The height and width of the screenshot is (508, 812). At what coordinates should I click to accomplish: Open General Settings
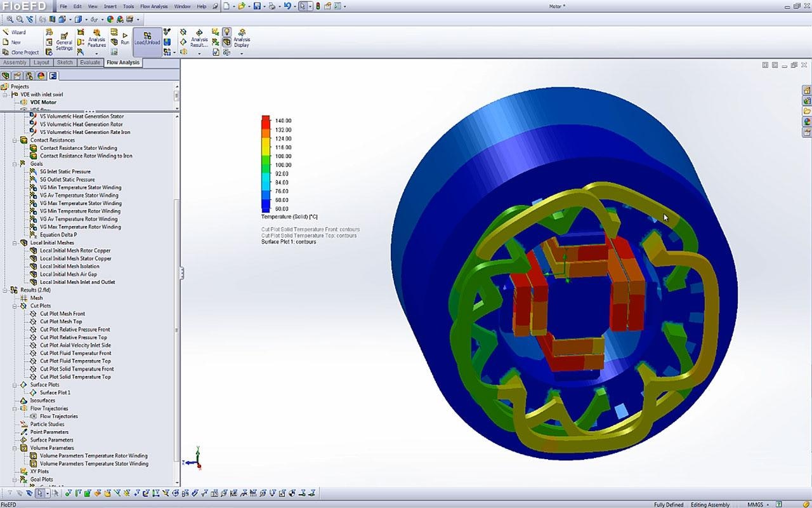[x=64, y=41]
